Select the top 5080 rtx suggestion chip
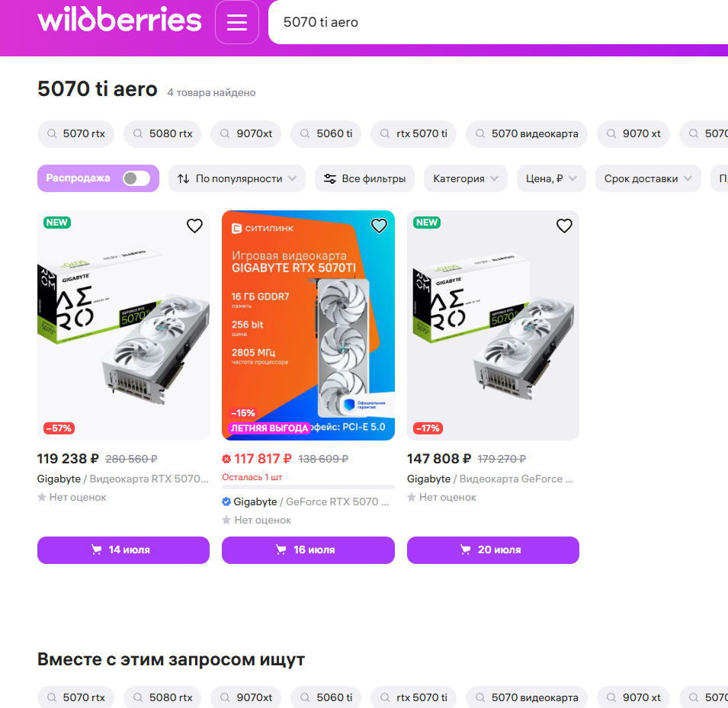The width and height of the screenshot is (728, 708). 162,133
